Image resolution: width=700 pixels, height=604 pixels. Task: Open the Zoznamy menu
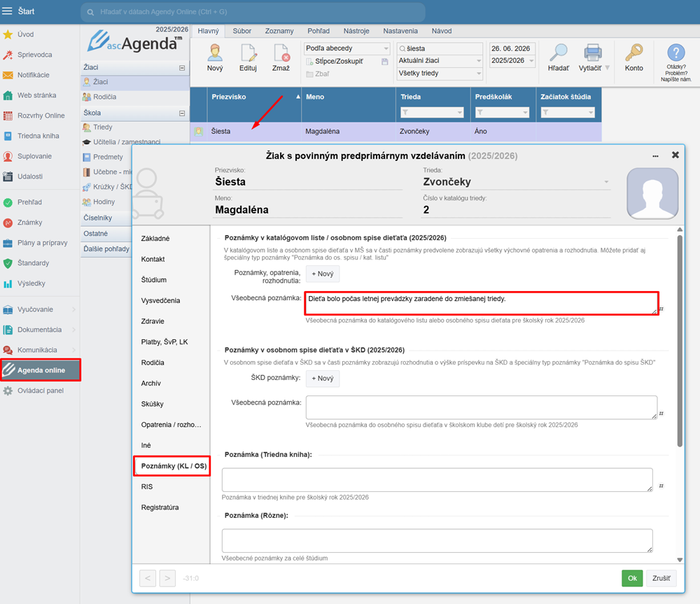279,31
